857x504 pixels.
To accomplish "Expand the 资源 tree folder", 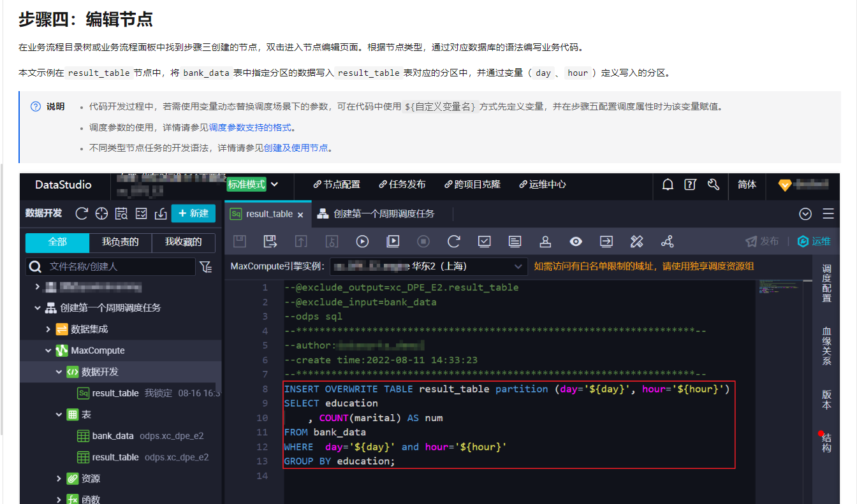I will click(59, 479).
